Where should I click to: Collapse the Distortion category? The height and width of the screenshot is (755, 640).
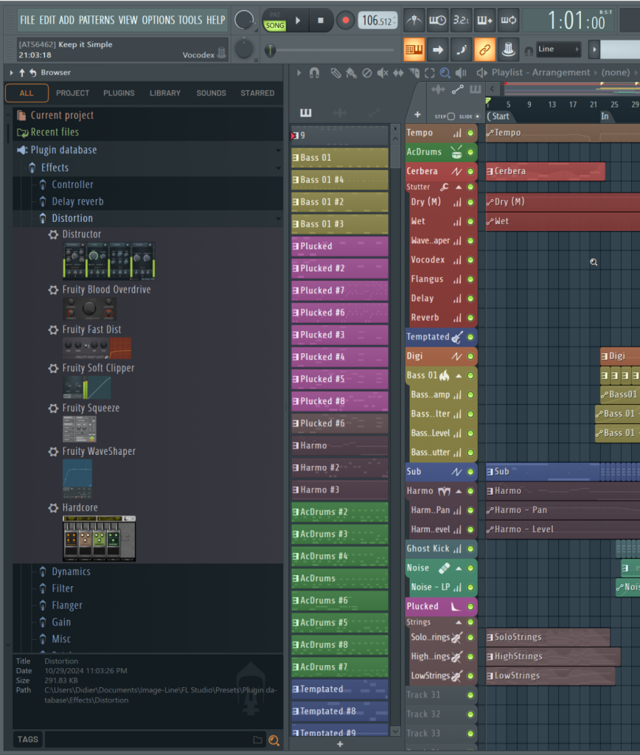pyautogui.click(x=72, y=218)
